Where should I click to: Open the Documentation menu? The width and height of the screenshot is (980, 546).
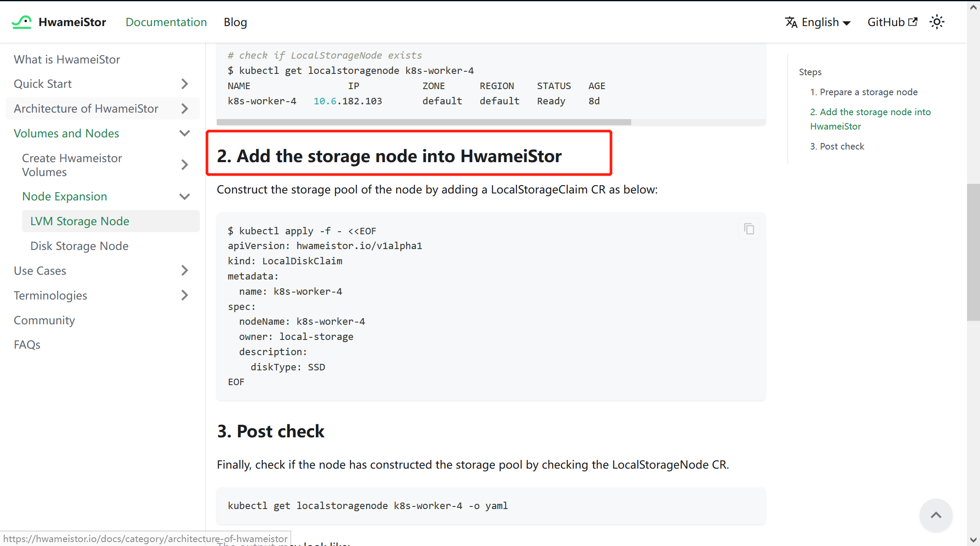166,22
